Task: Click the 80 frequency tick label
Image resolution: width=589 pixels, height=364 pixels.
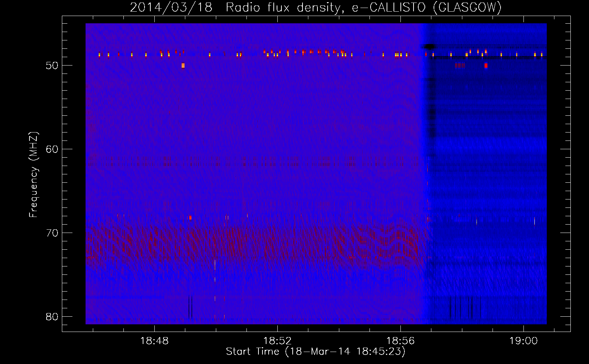Action: 52,317
